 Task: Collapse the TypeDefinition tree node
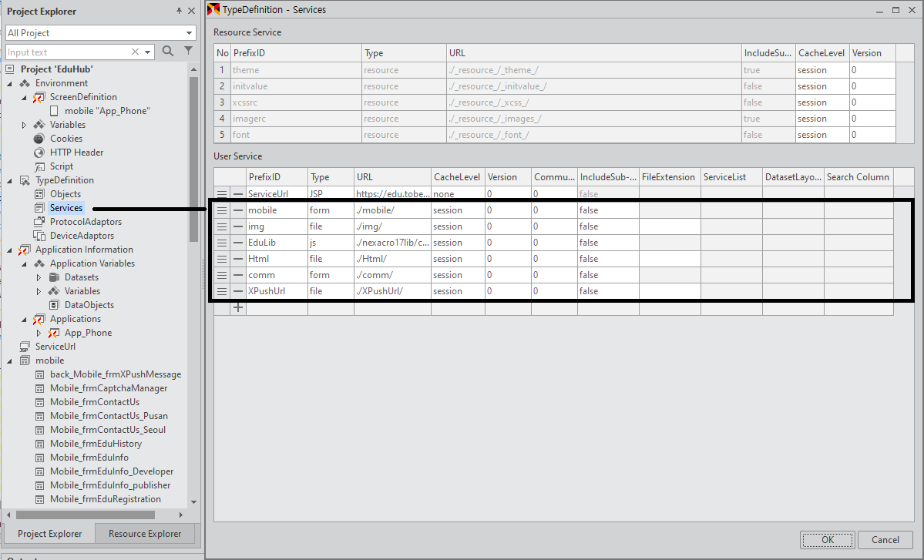point(9,180)
